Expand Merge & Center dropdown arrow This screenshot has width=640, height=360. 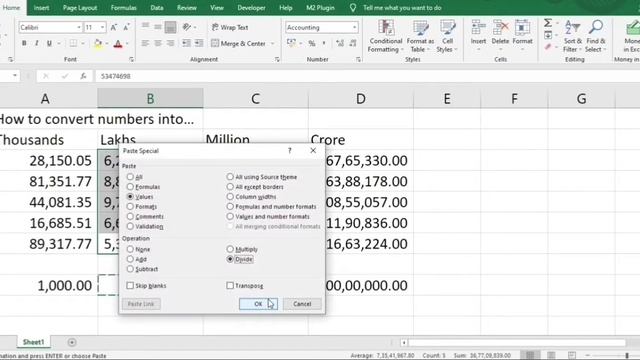point(272,43)
